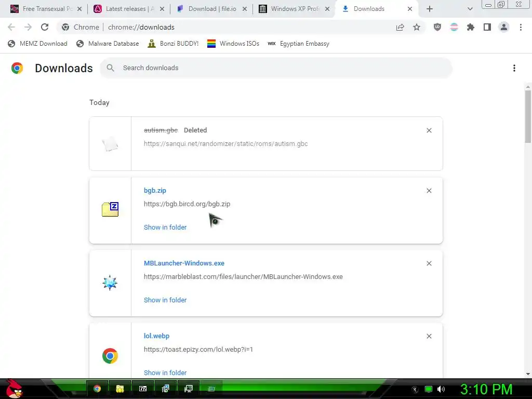The width and height of the screenshot is (532, 399).
Task: Click the marbleblast.com launcher source URL
Action: coord(243,276)
